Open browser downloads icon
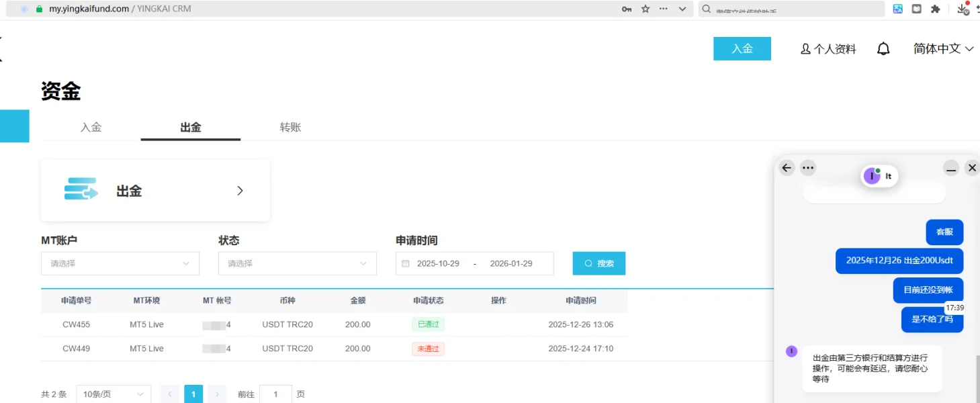The image size is (980, 403). point(962,9)
